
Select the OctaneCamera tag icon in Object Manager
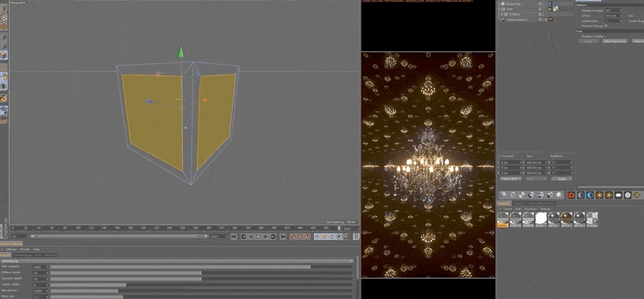[550, 19]
